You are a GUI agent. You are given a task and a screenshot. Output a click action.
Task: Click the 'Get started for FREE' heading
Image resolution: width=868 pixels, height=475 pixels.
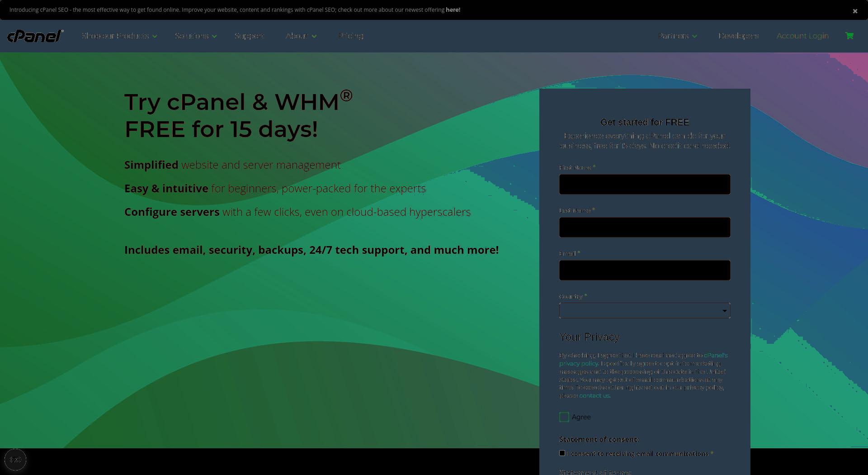pos(645,122)
